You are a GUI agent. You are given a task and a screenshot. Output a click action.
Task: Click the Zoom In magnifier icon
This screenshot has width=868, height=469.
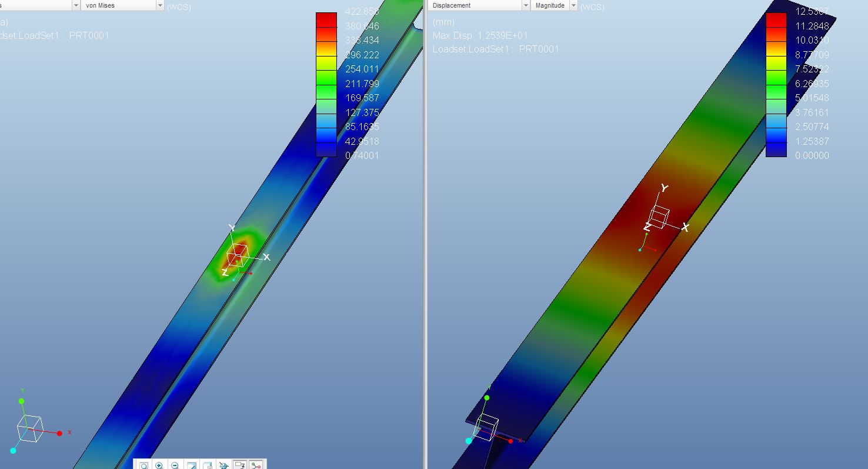point(159,465)
